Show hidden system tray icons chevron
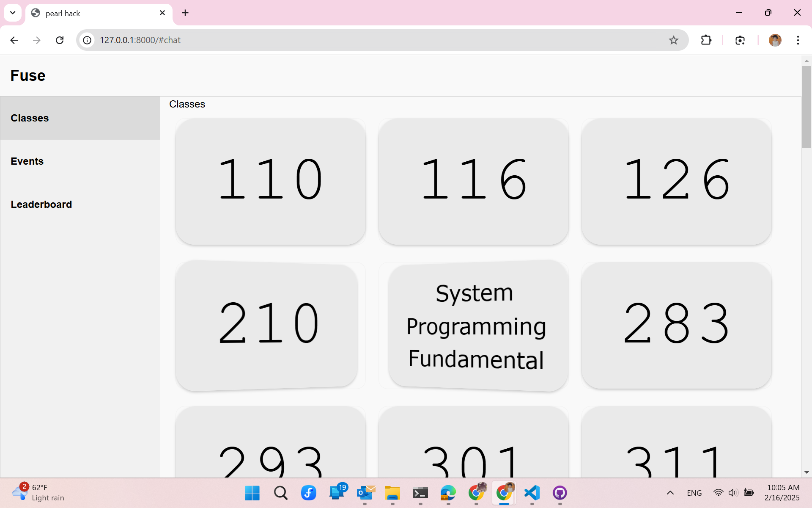 pyautogui.click(x=670, y=493)
